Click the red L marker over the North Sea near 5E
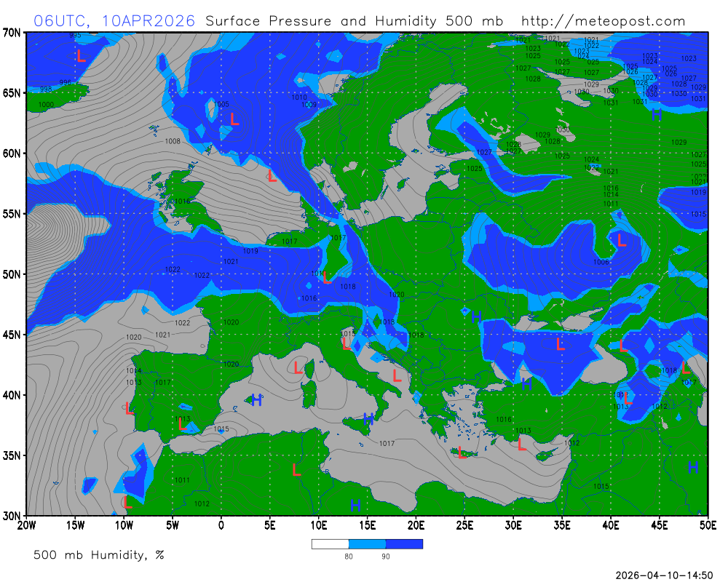 [272, 176]
